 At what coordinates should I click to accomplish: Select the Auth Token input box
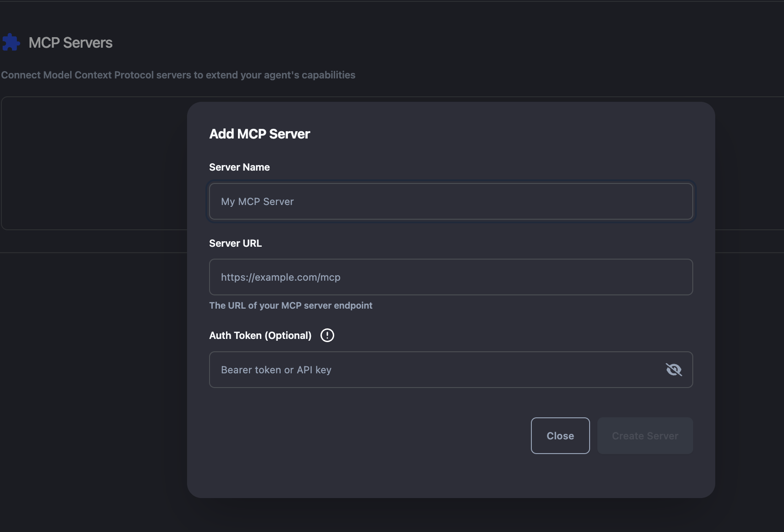pos(436,370)
